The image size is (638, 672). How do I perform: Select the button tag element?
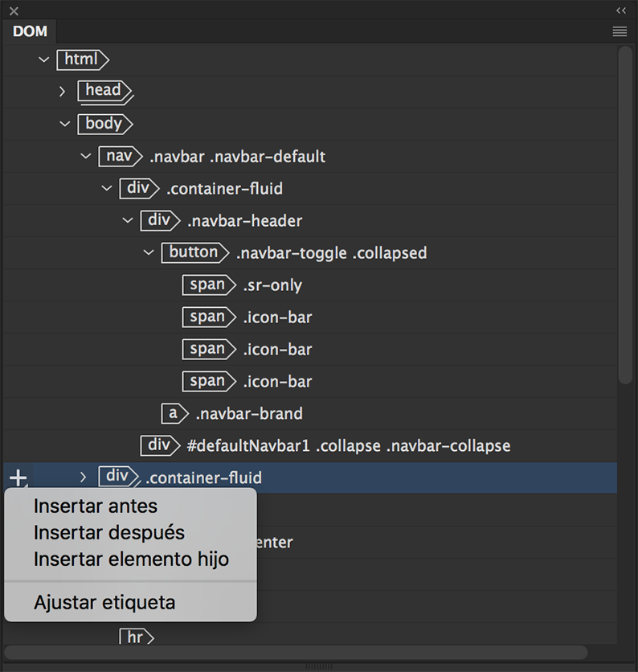[x=194, y=252]
